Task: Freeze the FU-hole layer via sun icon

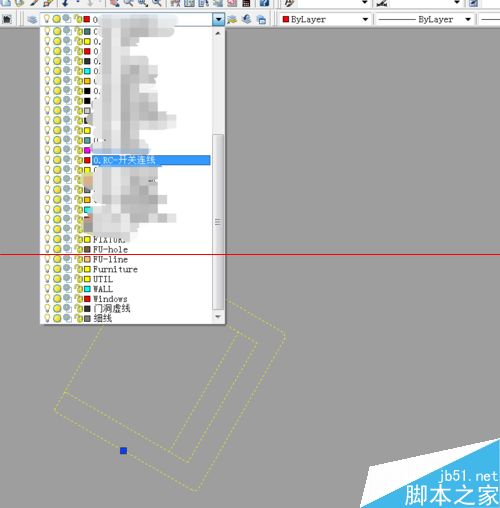Action: (x=57, y=249)
